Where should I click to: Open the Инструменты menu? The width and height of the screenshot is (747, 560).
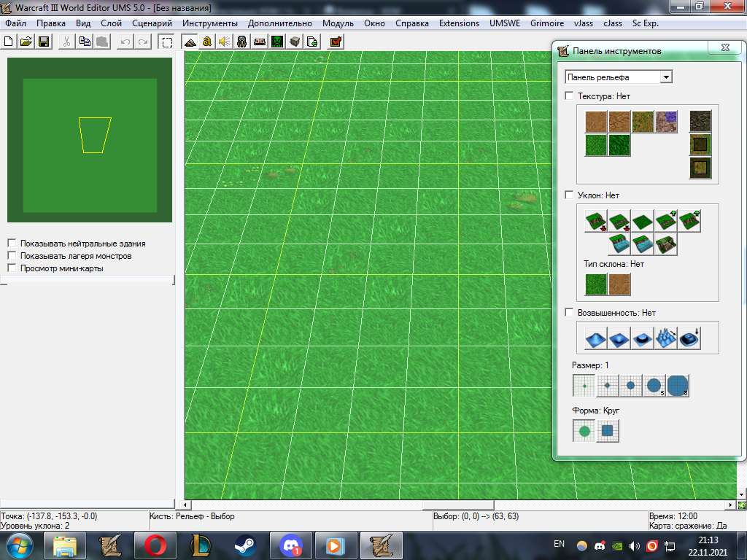209,23
